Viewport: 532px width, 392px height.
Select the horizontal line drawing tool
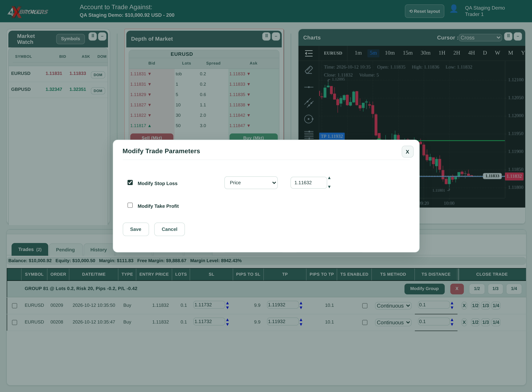tap(309, 87)
